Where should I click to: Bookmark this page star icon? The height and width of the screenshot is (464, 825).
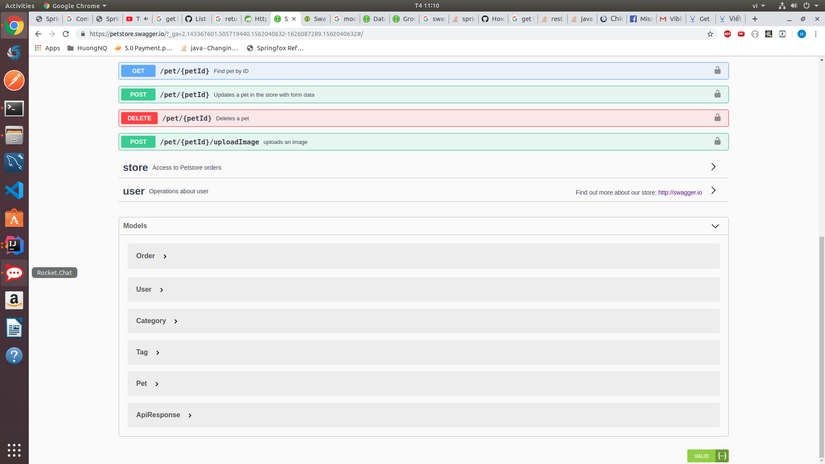coord(710,34)
